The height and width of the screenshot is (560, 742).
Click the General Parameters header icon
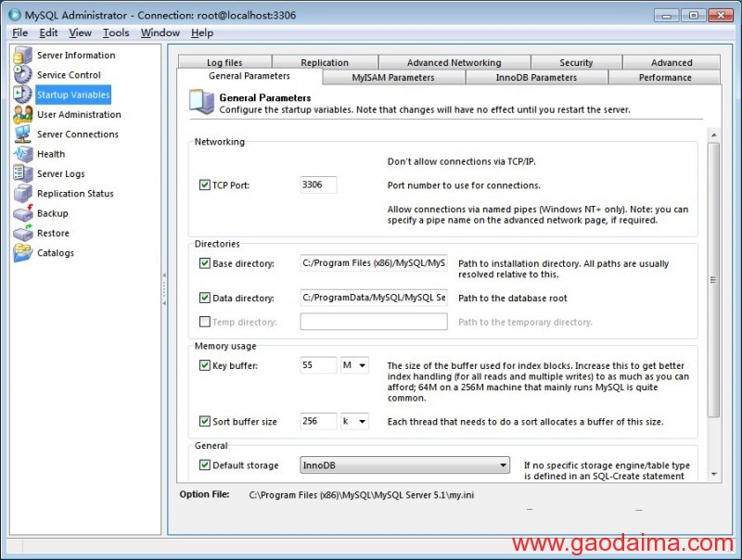(x=202, y=101)
